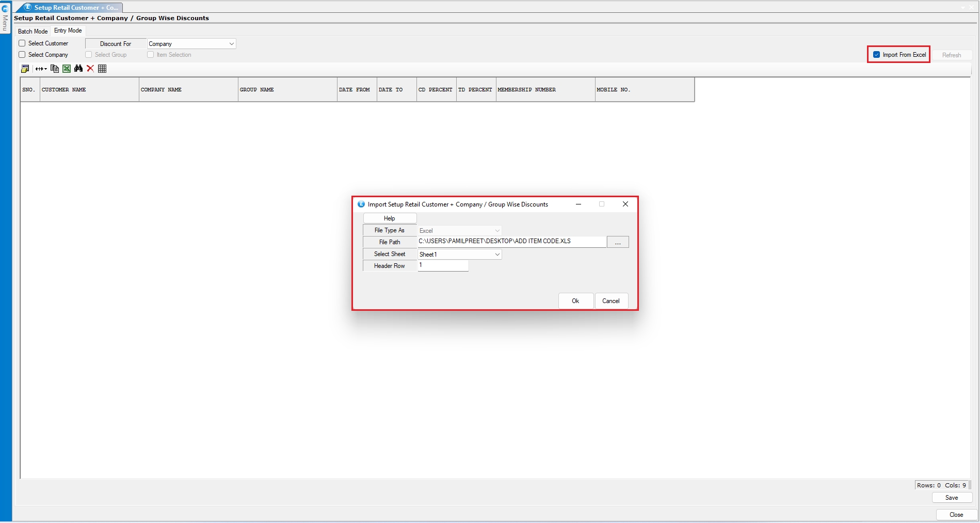Enable the Select Customer checkbox

(x=22, y=43)
